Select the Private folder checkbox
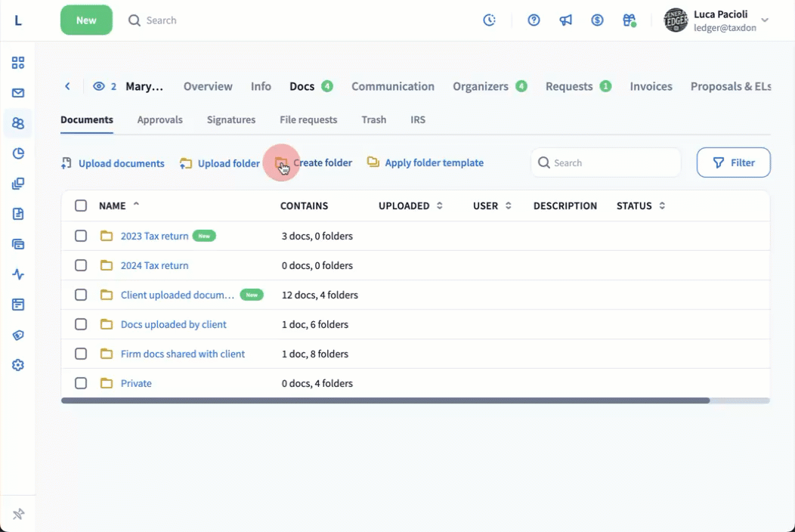The height and width of the screenshot is (532, 795). pyautogui.click(x=81, y=383)
